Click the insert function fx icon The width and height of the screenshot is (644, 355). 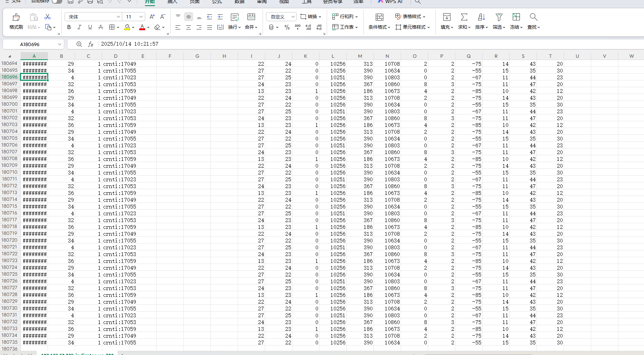(x=91, y=44)
